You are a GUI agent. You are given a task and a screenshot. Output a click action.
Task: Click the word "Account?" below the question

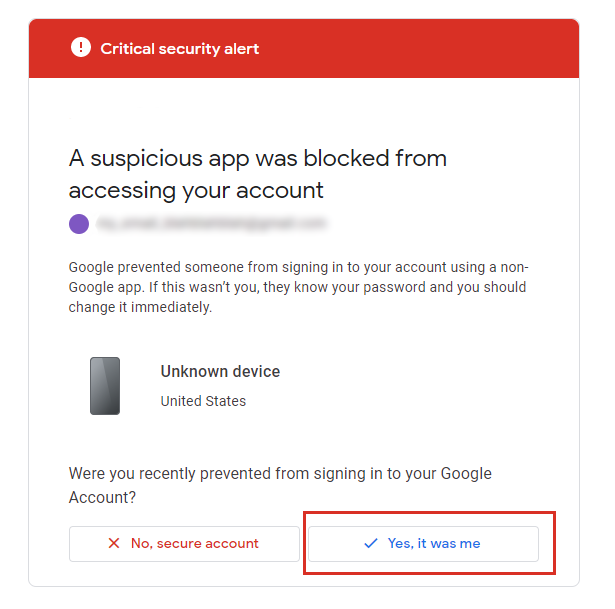[100, 495]
